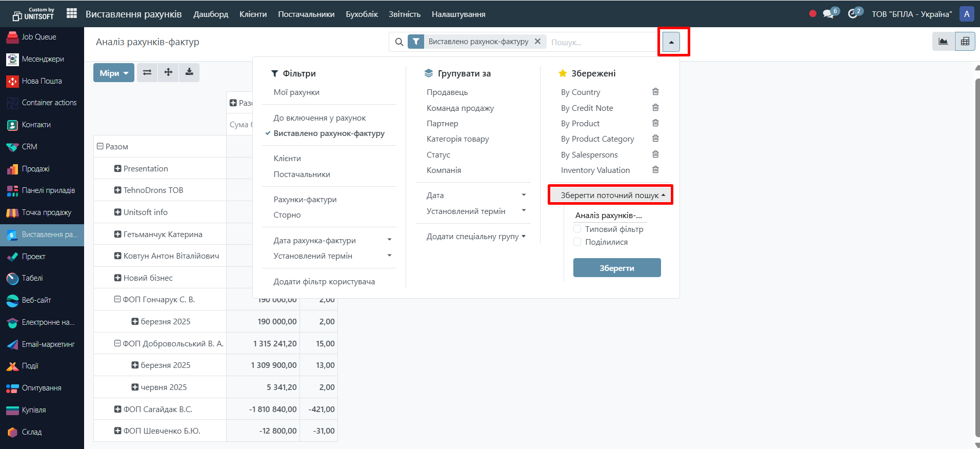The image size is (980, 449).
Task: Open the Звітність menu
Action: pyautogui.click(x=404, y=14)
